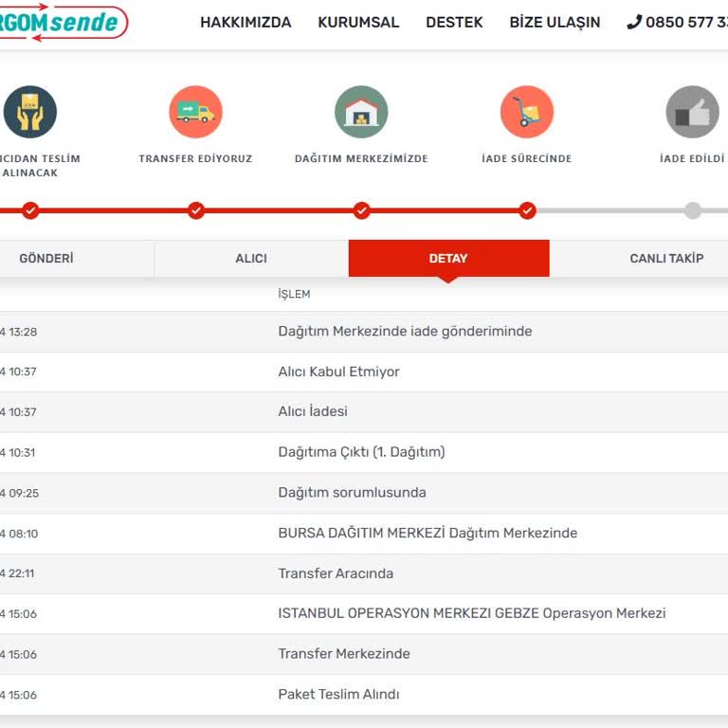This screenshot has height=728, width=728.
Task: Click the phone handset icon in header
Action: pos(634,22)
